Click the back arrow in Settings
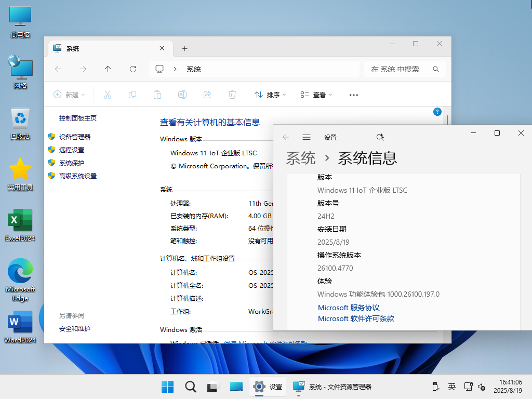The image size is (532, 399). [286, 137]
